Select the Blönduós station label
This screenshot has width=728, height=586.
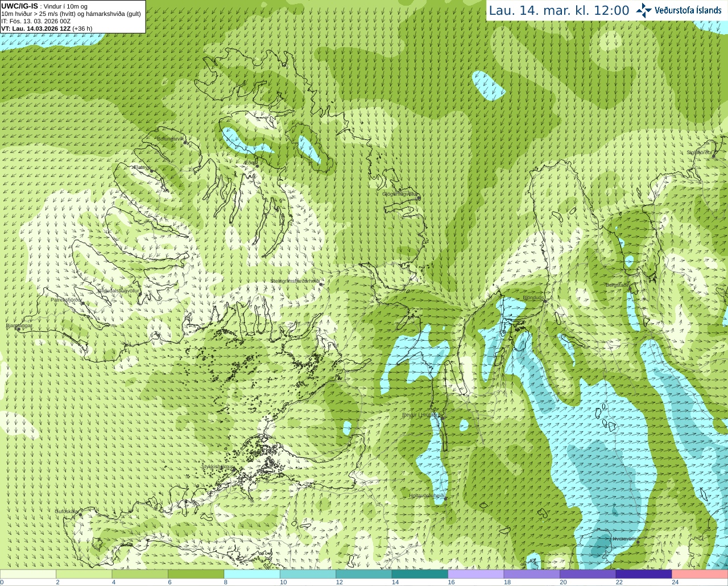pyautogui.click(x=533, y=298)
